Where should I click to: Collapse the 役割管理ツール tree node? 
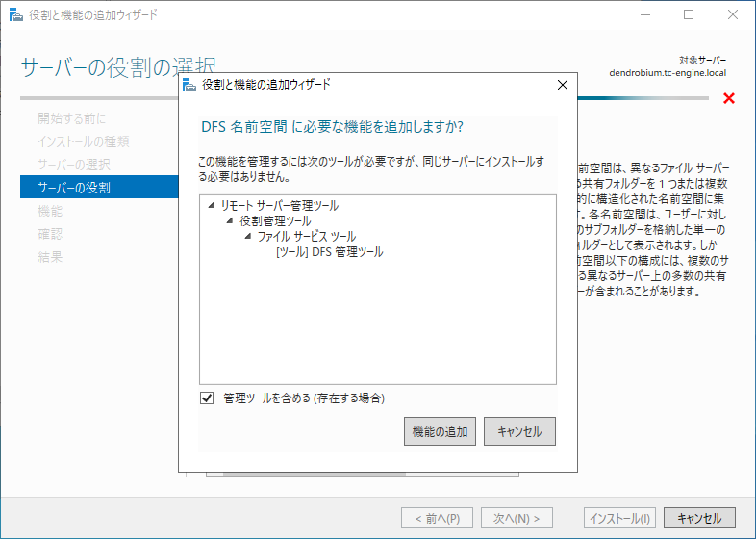[x=230, y=221]
